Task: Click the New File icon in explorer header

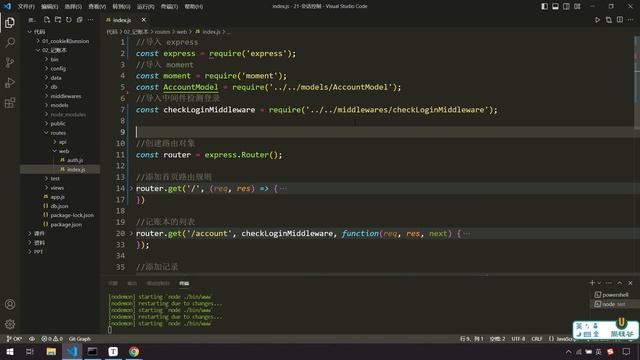Action: (x=47, y=20)
